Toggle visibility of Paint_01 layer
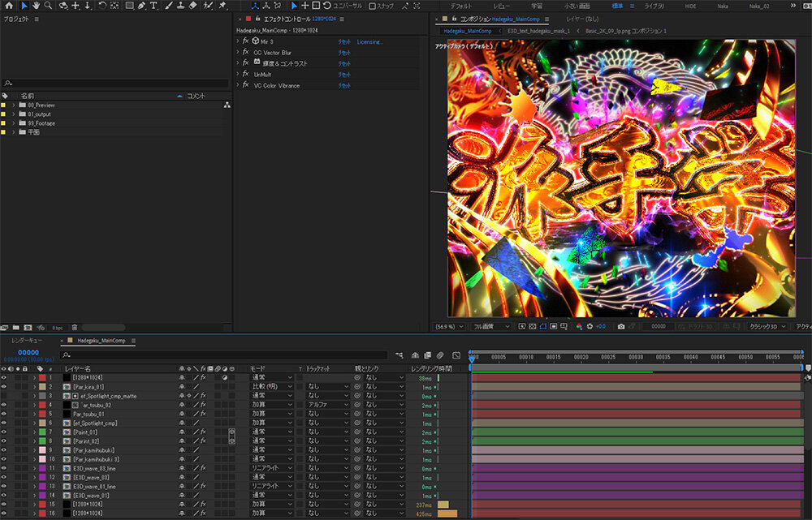 point(4,432)
